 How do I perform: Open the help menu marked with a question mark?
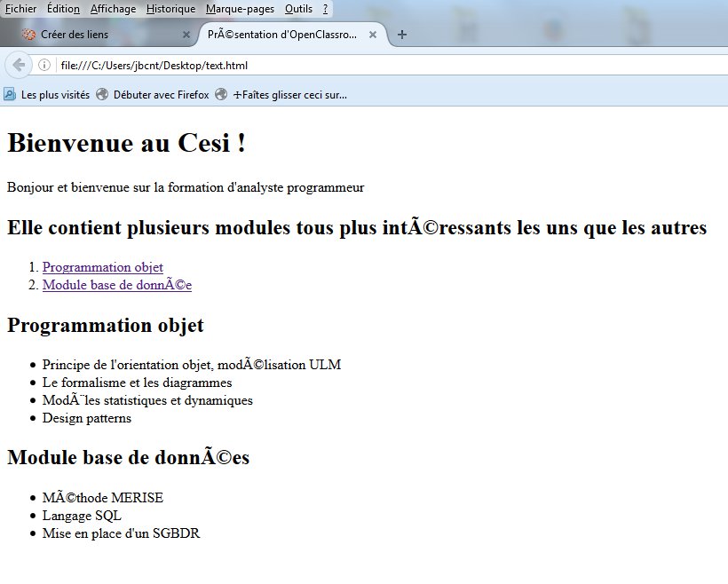click(326, 9)
